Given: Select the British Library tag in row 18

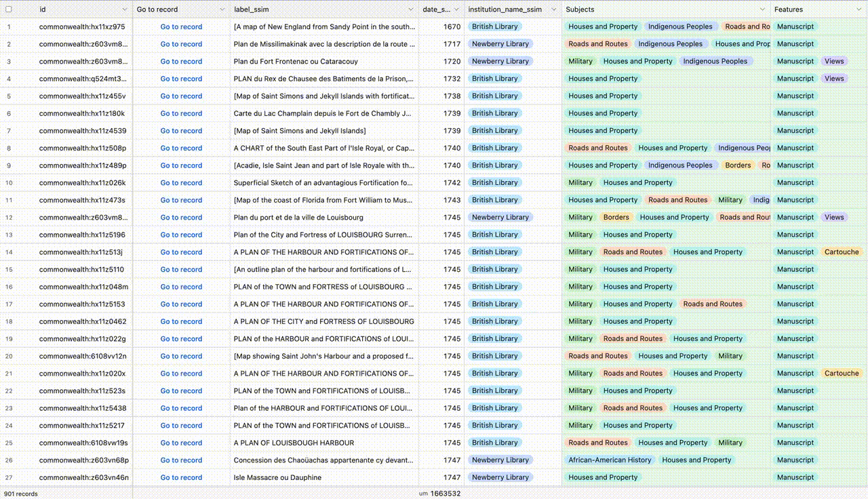Looking at the screenshot, I should point(494,321).
